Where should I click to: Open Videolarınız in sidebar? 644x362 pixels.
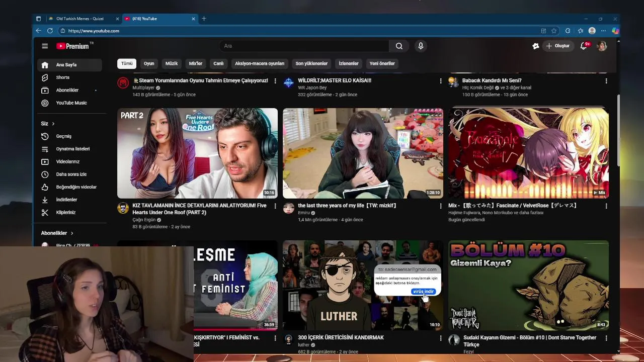click(69, 161)
